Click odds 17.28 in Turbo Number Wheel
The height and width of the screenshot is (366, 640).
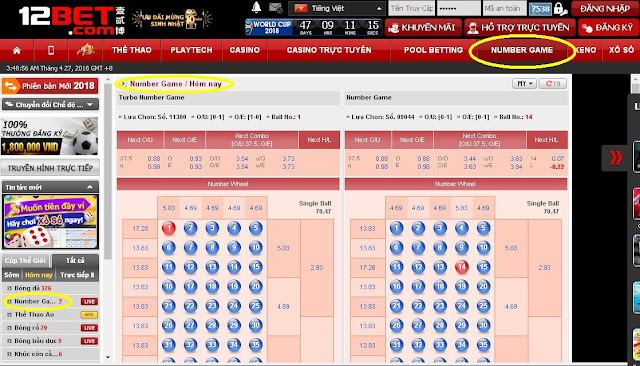140,228
